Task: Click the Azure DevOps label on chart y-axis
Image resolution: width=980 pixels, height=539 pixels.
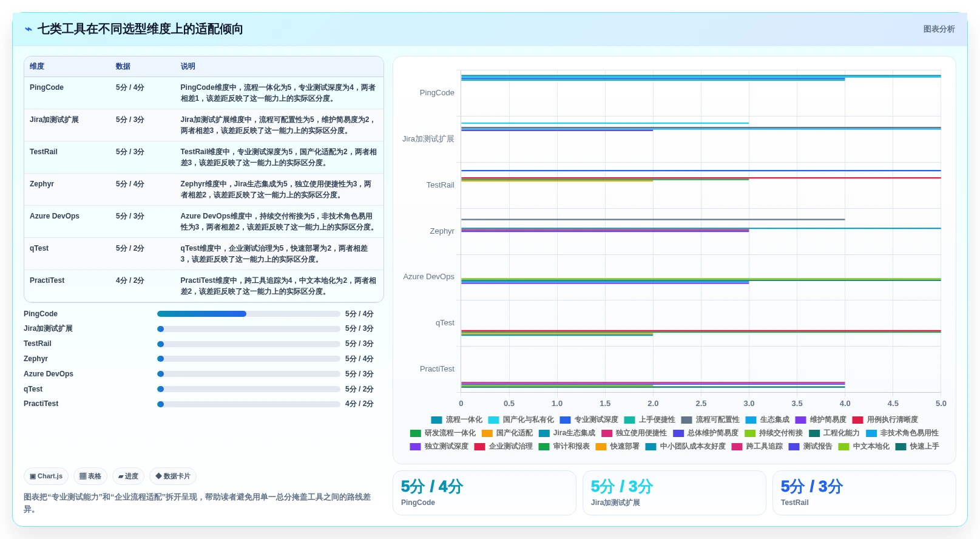Action: tap(428, 277)
